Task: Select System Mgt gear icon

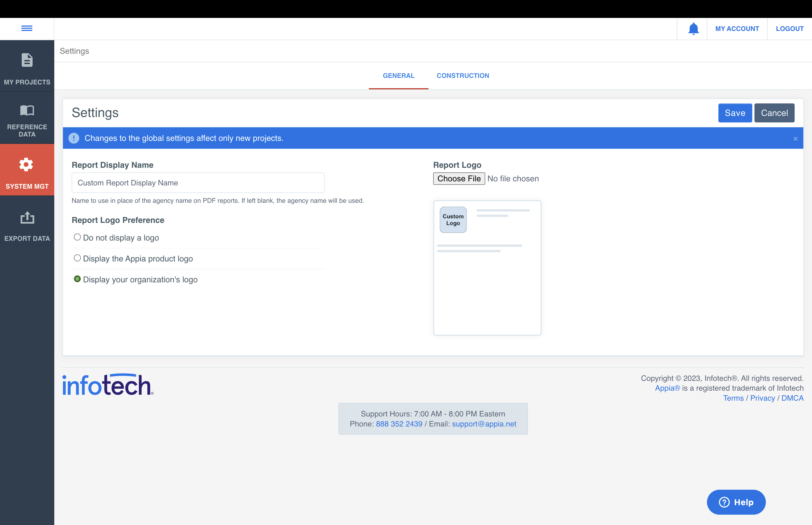Action: [x=26, y=165]
